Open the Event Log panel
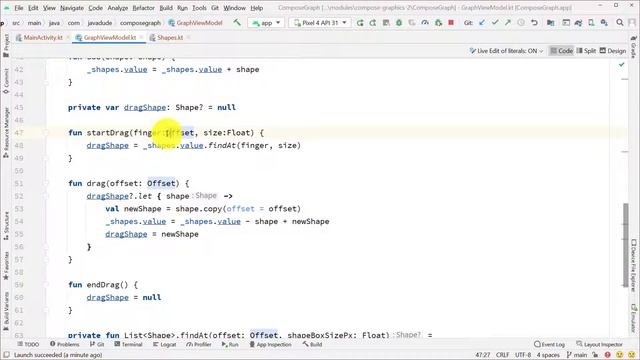Image resolution: width=640 pixels, height=360 pixels. pos(549,344)
